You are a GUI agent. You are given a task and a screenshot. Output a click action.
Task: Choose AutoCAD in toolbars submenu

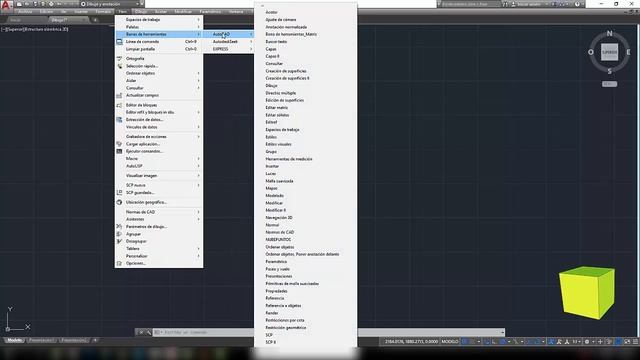(229, 34)
